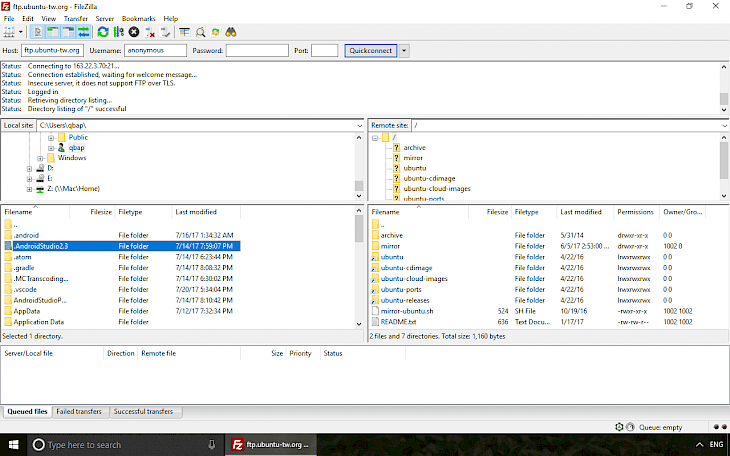Toggle synchronized browsing icon

pos(216,32)
